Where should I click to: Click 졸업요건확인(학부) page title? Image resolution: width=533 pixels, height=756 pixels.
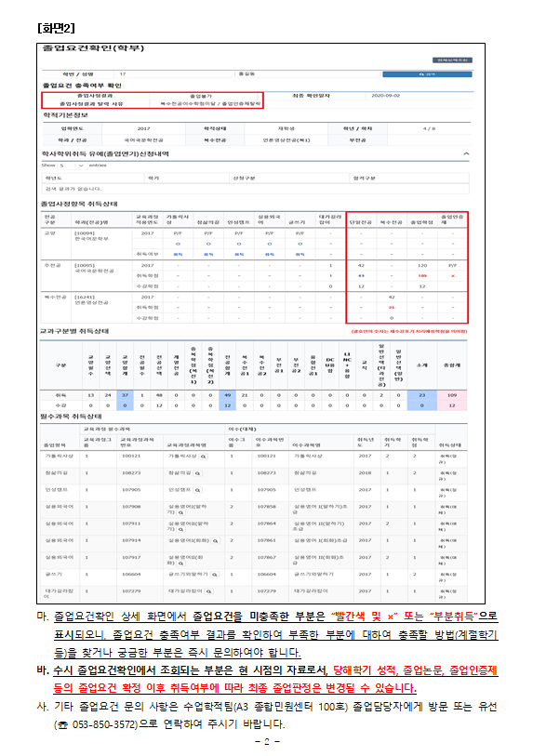pyautogui.click(x=94, y=48)
